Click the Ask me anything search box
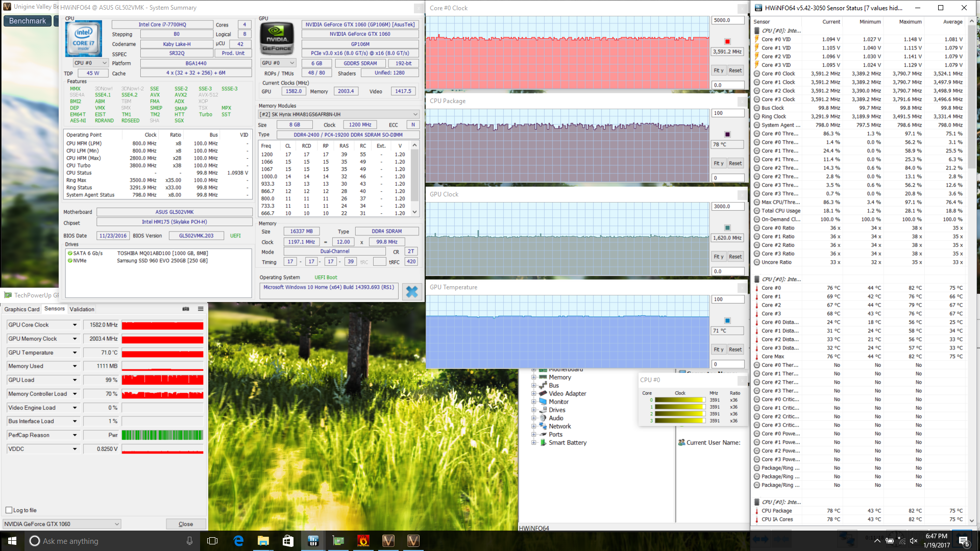 coord(111,541)
